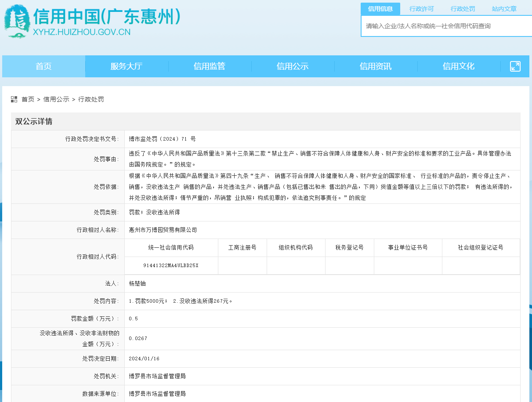Click the 行政相对人代码 row label
This screenshot has height=402, width=532.
tap(98, 257)
